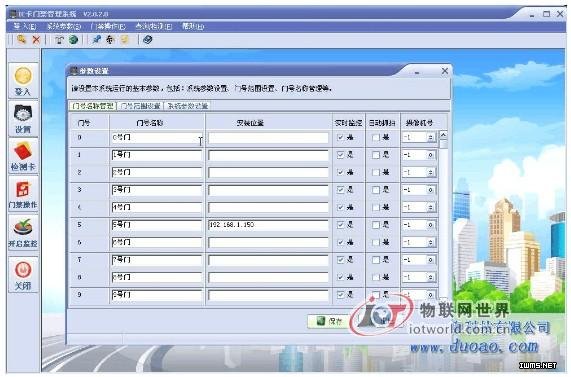
Task: Click the green globe toolbar icon
Action: (73, 39)
